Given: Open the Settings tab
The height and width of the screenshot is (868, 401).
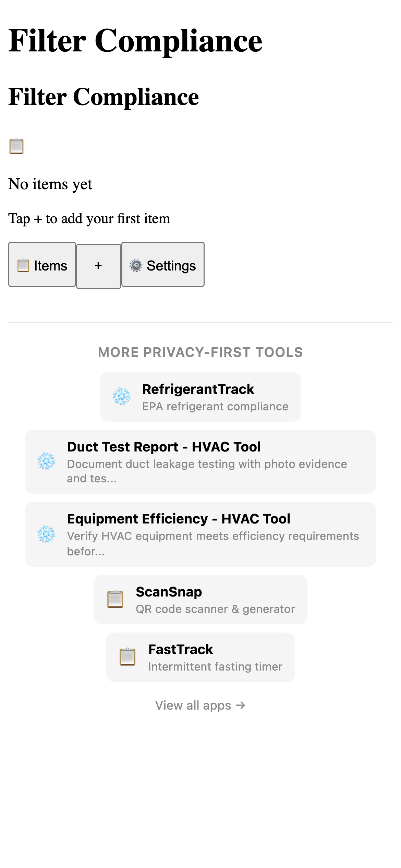Looking at the screenshot, I should tap(163, 265).
